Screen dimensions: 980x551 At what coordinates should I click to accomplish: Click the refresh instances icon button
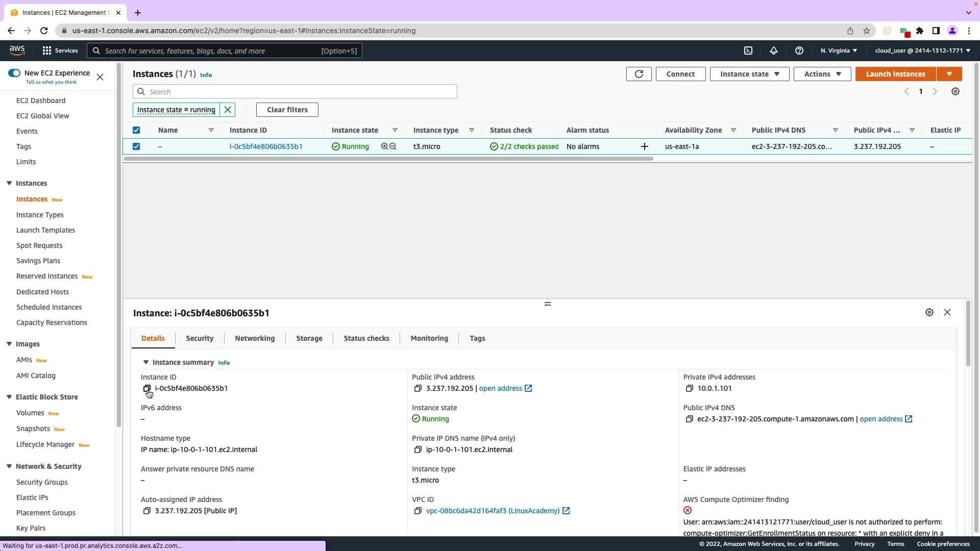click(x=639, y=74)
